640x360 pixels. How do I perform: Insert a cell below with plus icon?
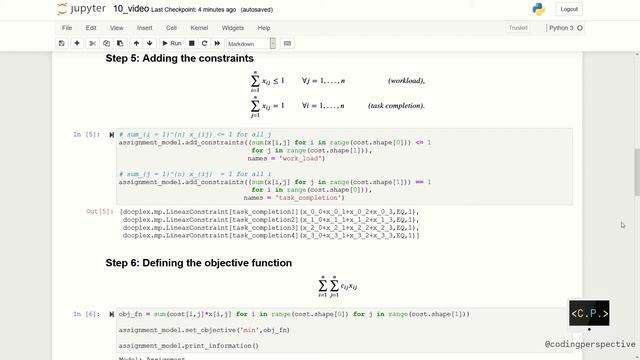77,43
